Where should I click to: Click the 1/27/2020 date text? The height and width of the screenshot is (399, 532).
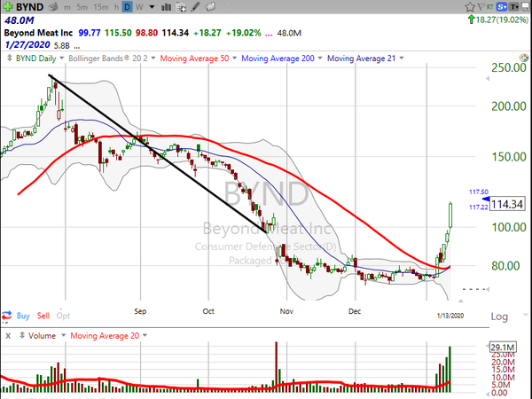(x=27, y=45)
